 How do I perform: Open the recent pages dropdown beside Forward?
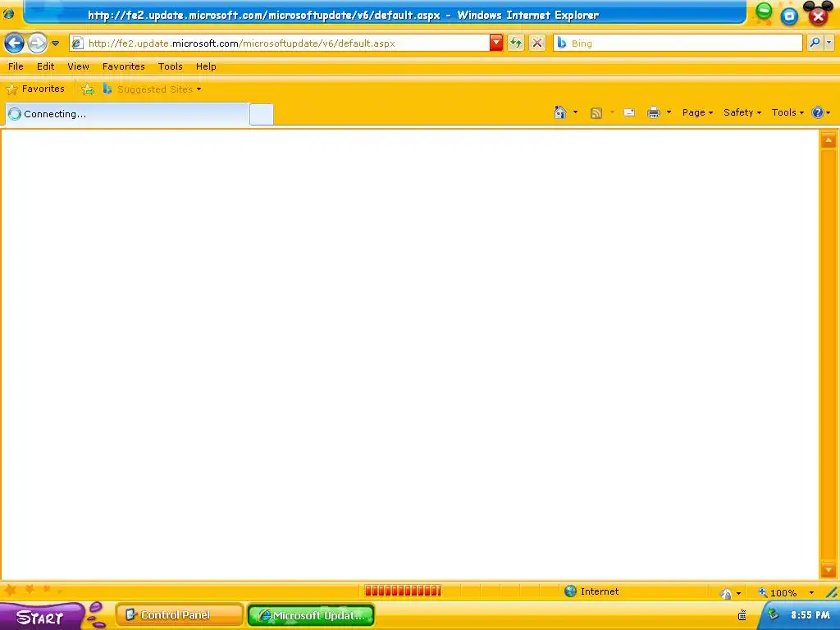pos(55,43)
